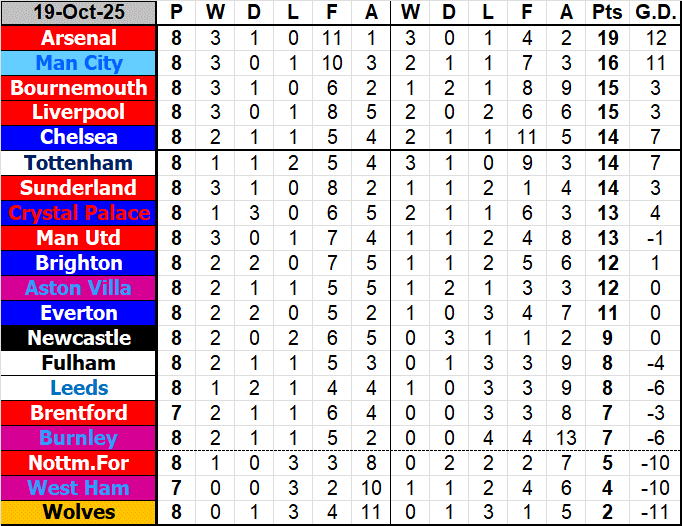Click the Arsenal team name cell

pos(79,38)
